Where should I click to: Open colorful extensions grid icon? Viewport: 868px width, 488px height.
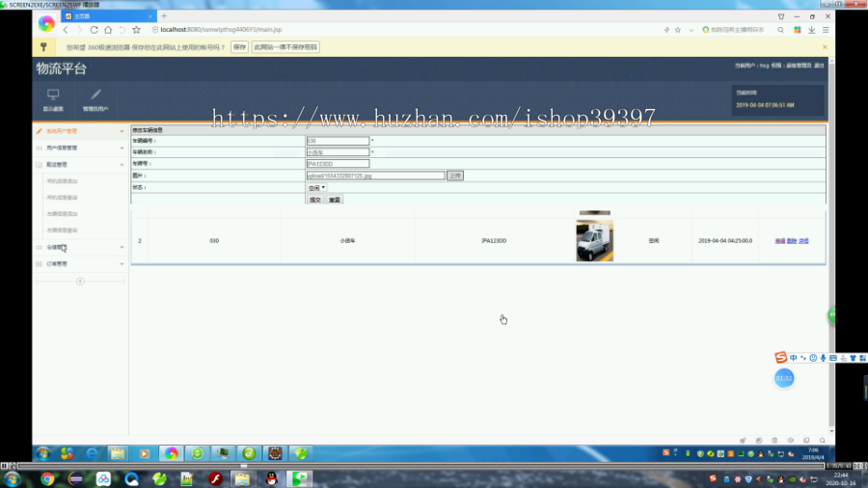tap(798, 30)
